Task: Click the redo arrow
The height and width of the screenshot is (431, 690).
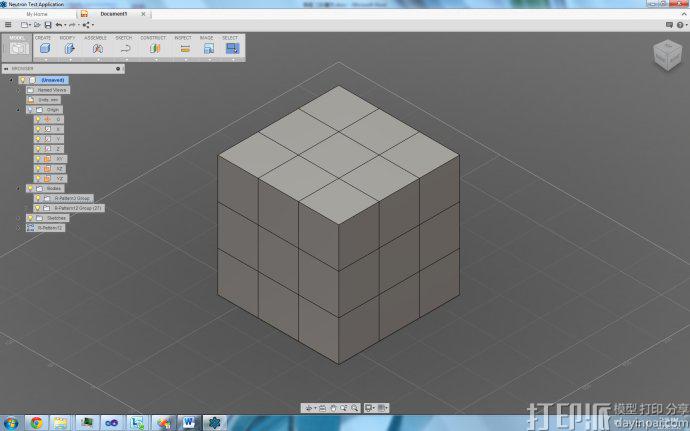Action: click(72, 25)
